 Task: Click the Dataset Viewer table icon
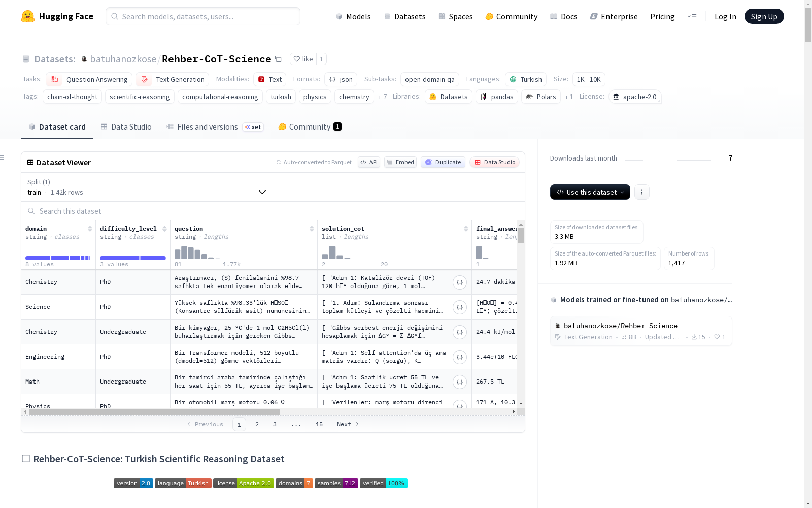pos(30,163)
